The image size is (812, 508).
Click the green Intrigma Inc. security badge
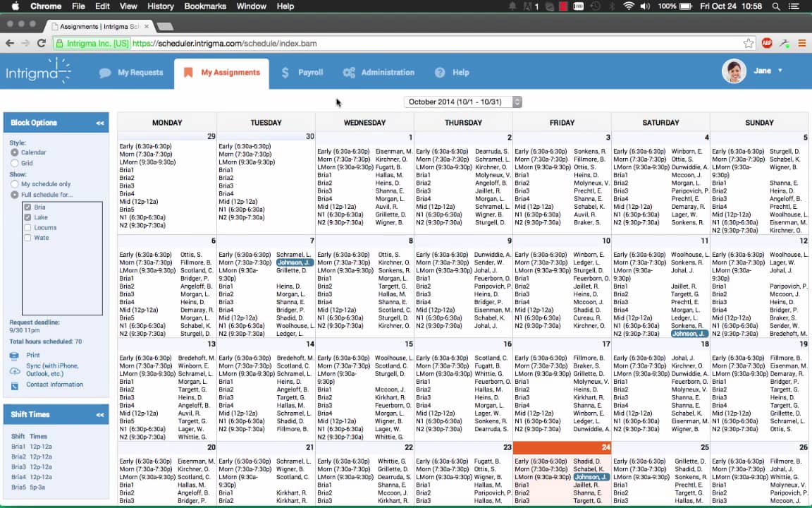[x=92, y=44]
